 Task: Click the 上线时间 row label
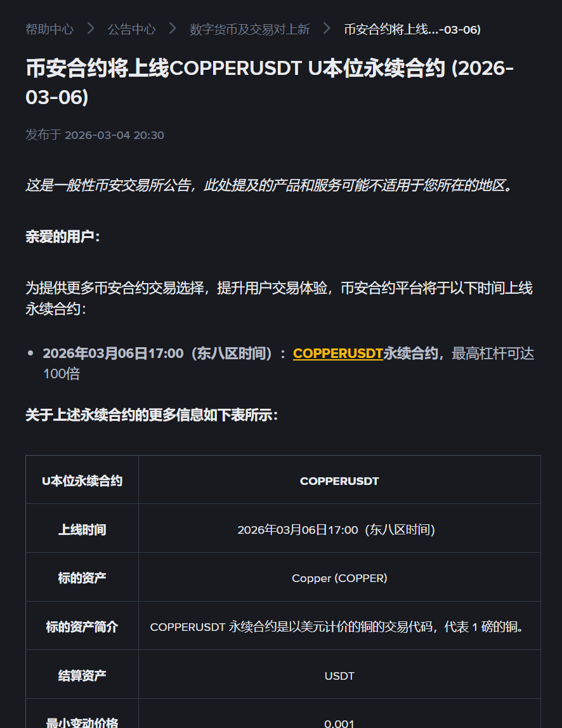tap(82, 529)
